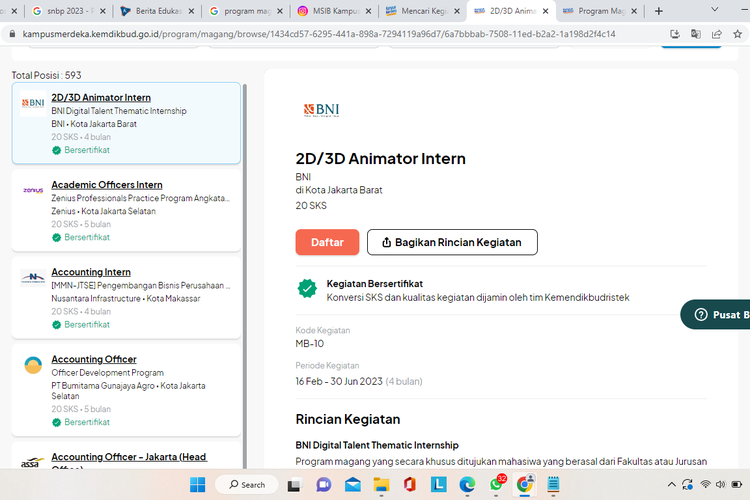The height and width of the screenshot is (500, 750).
Task: Click the Pusat Bantuan help button
Action: [717, 315]
